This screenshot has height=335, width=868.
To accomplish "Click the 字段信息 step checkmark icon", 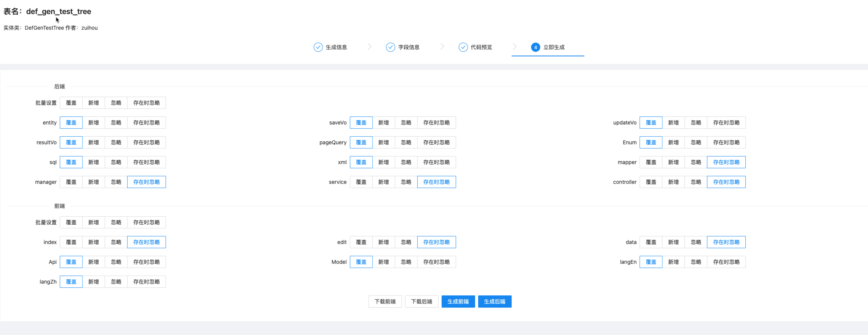I will pos(390,47).
